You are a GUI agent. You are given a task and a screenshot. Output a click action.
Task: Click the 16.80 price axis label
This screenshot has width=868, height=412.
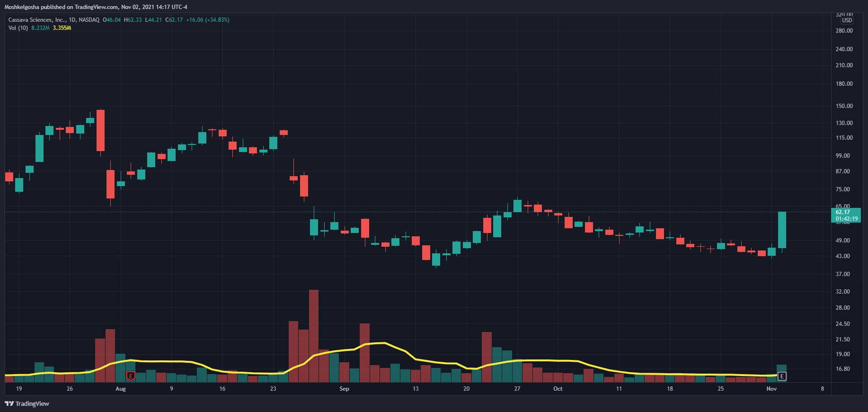pyautogui.click(x=843, y=369)
